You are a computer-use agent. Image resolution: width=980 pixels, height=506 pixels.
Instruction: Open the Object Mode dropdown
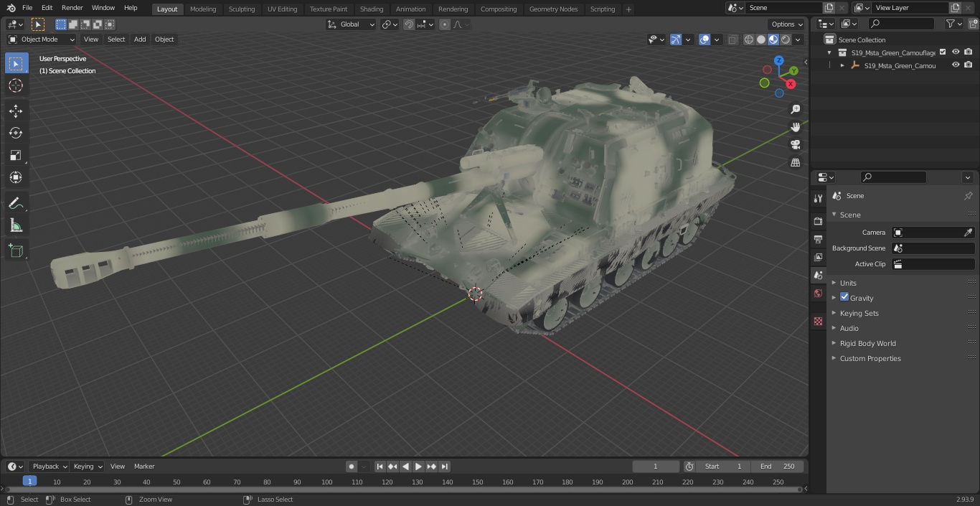click(x=42, y=39)
